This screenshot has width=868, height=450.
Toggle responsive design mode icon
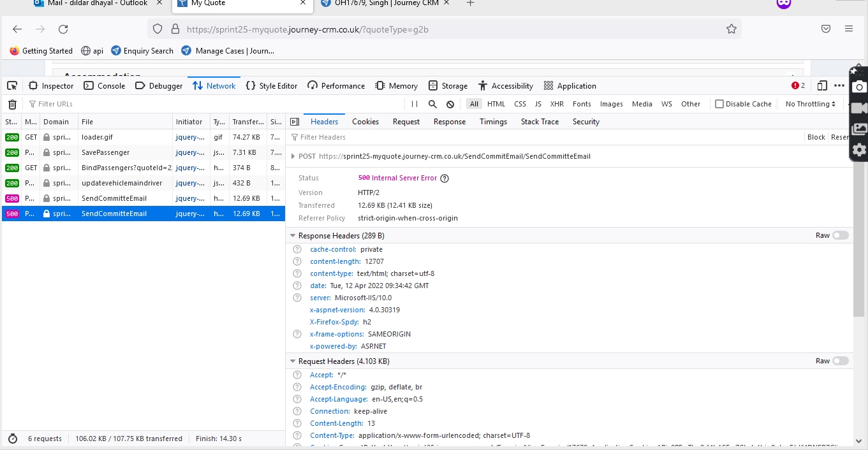point(822,85)
